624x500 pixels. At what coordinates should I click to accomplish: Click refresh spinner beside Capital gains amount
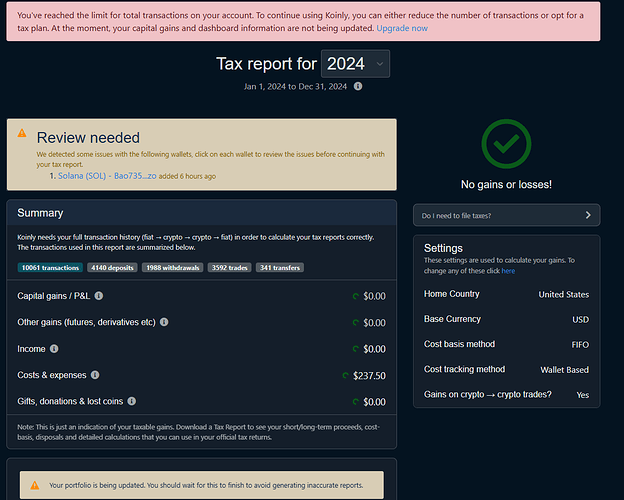coord(356,296)
